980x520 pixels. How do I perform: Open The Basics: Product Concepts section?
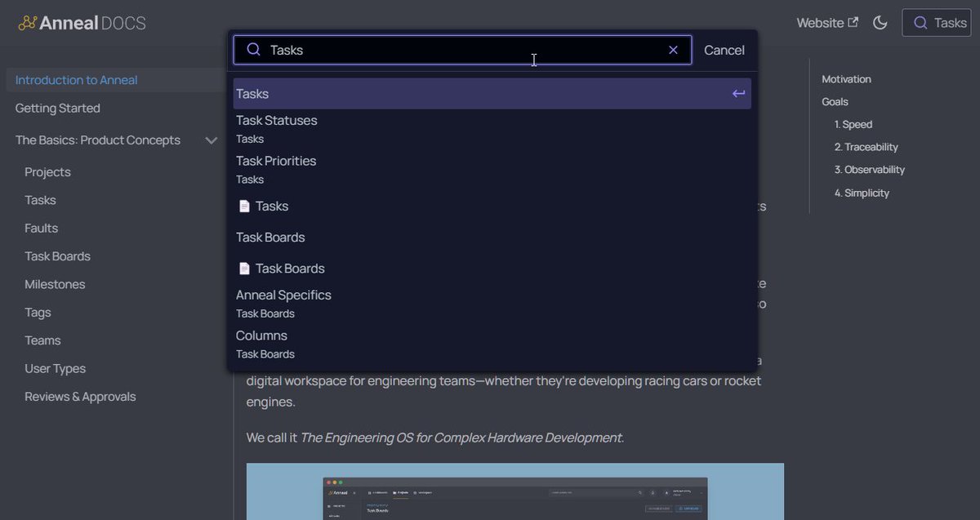97,140
